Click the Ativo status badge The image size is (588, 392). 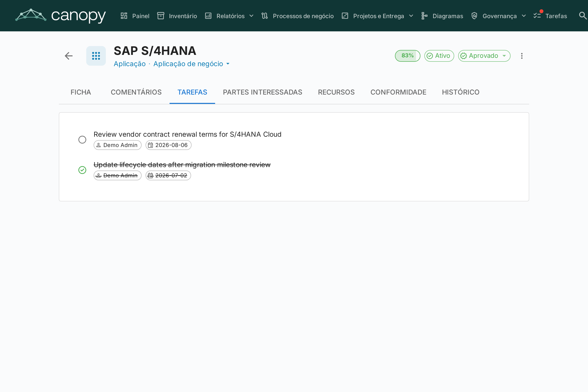pyautogui.click(x=439, y=56)
